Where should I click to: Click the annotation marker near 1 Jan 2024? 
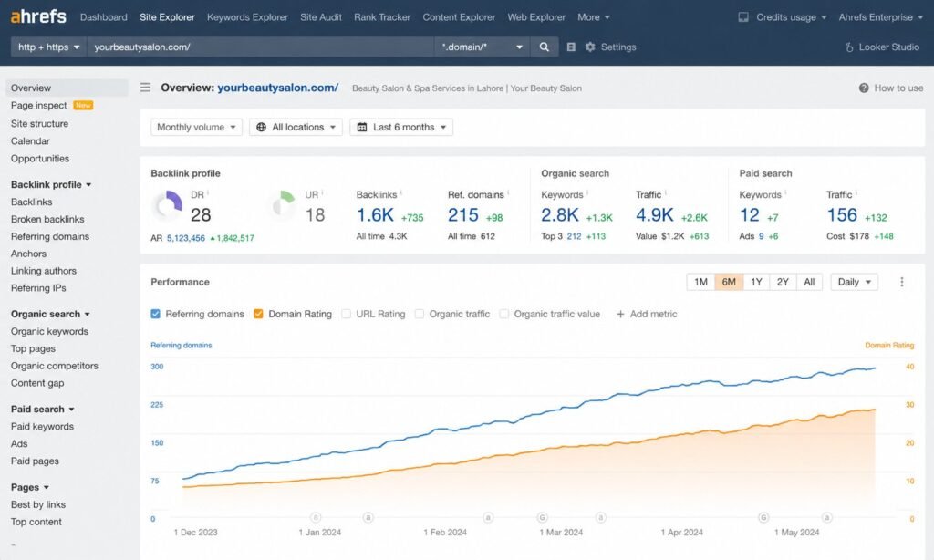click(x=316, y=517)
